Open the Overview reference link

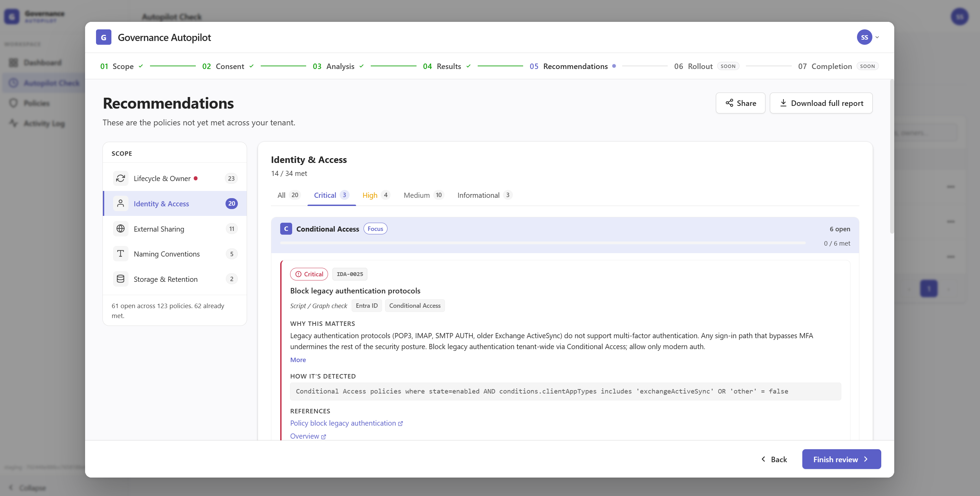pyautogui.click(x=304, y=436)
